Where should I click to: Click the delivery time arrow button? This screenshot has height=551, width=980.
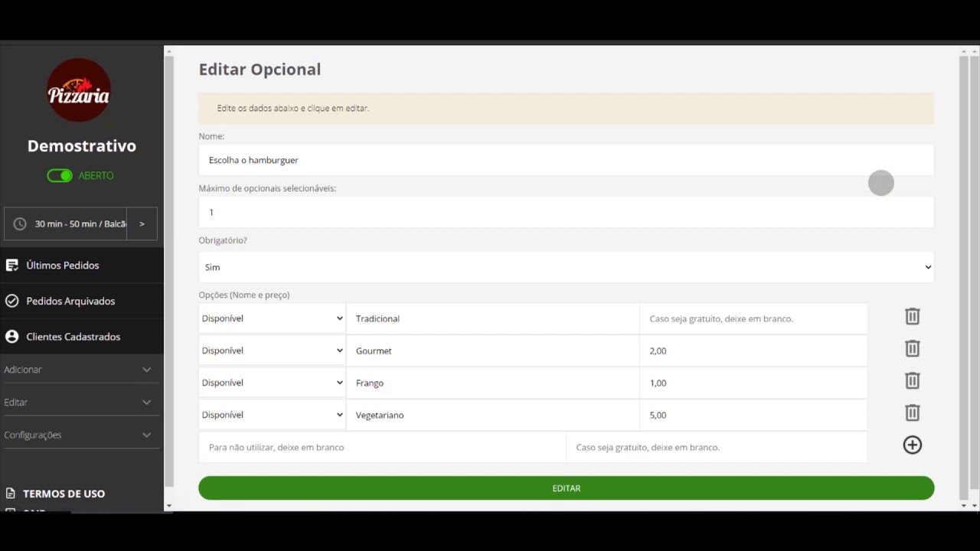pyautogui.click(x=142, y=224)
